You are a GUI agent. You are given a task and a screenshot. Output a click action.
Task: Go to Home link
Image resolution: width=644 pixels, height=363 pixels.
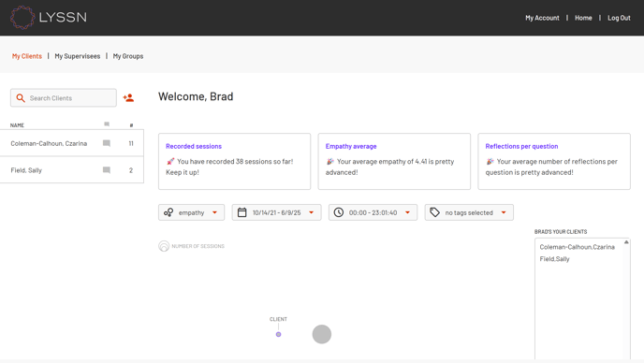pyautogui.click(x=583, y=18)
